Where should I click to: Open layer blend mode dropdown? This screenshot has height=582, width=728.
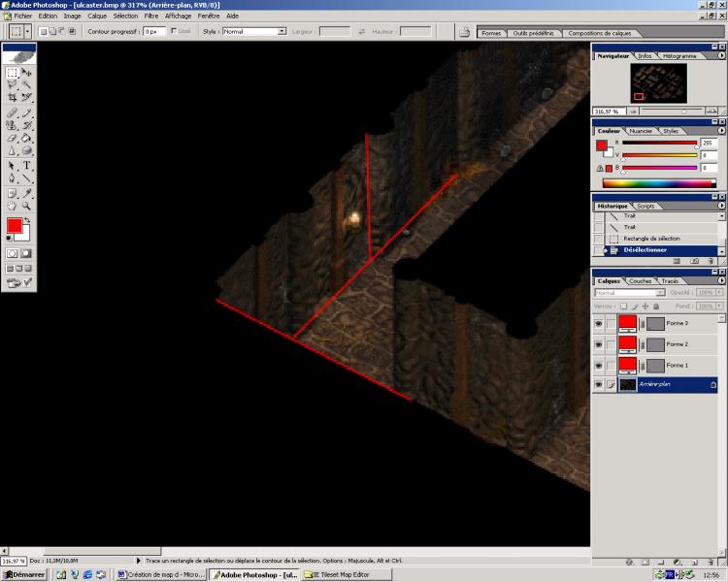[630, 293]
